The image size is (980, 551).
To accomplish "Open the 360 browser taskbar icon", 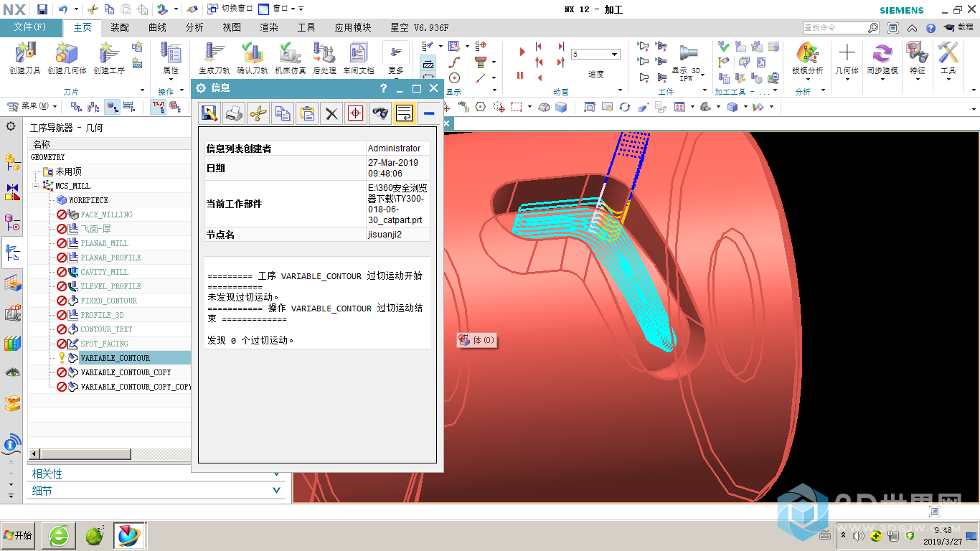I will 59,535.
